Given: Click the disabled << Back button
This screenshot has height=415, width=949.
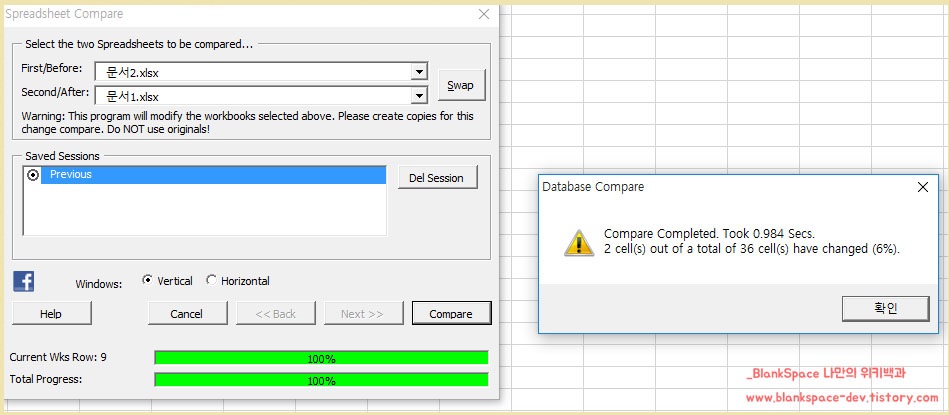Looking at the screenshot, I should point(275,313).
